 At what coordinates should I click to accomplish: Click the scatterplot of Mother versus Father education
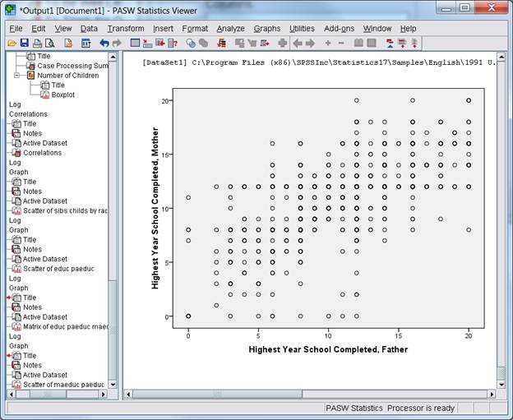click(x=329, y=208)
